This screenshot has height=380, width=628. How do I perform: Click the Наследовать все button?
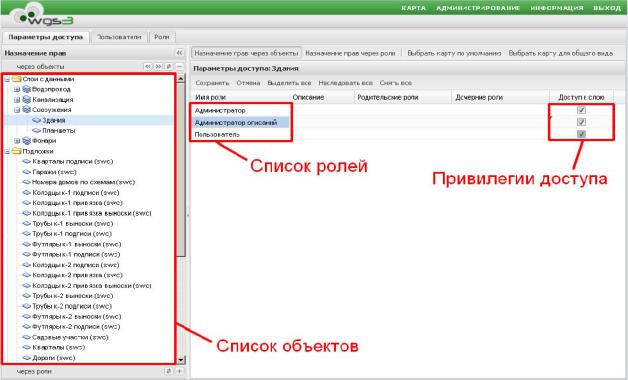pyautogui.click(x=346, y=83)
